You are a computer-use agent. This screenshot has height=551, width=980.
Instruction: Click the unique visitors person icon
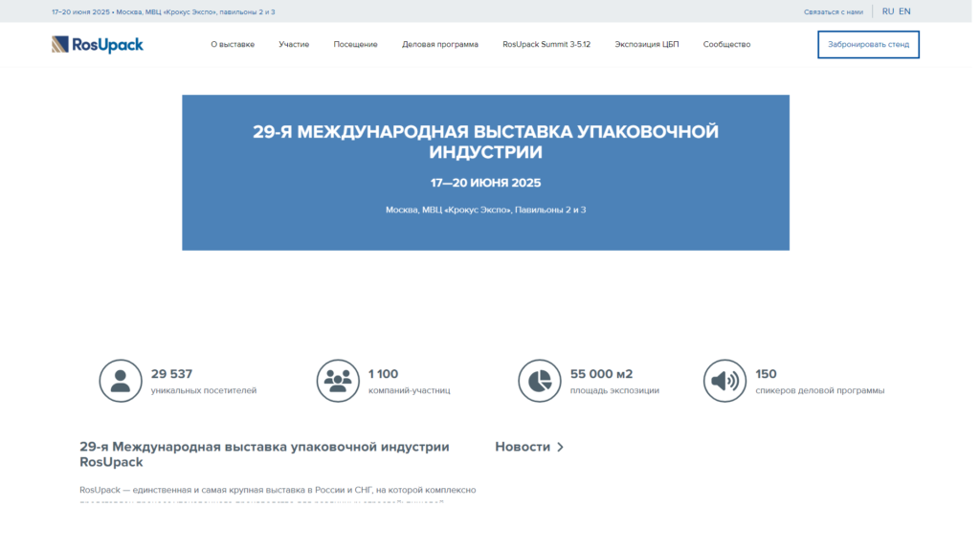pos(121,381)
